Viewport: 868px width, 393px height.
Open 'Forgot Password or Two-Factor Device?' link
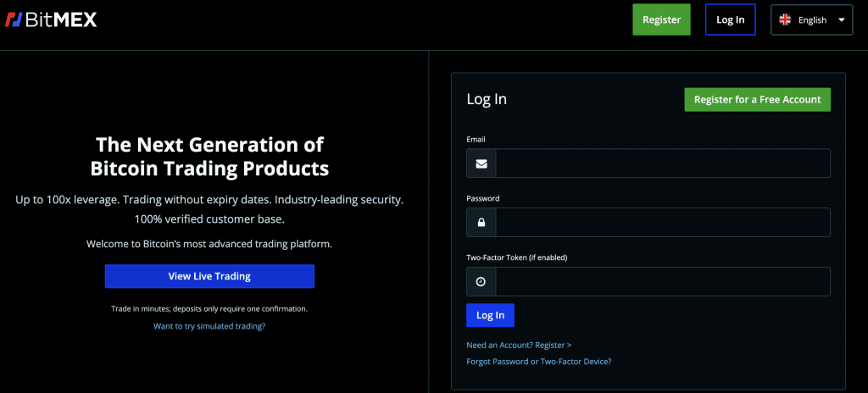(538, 362)
